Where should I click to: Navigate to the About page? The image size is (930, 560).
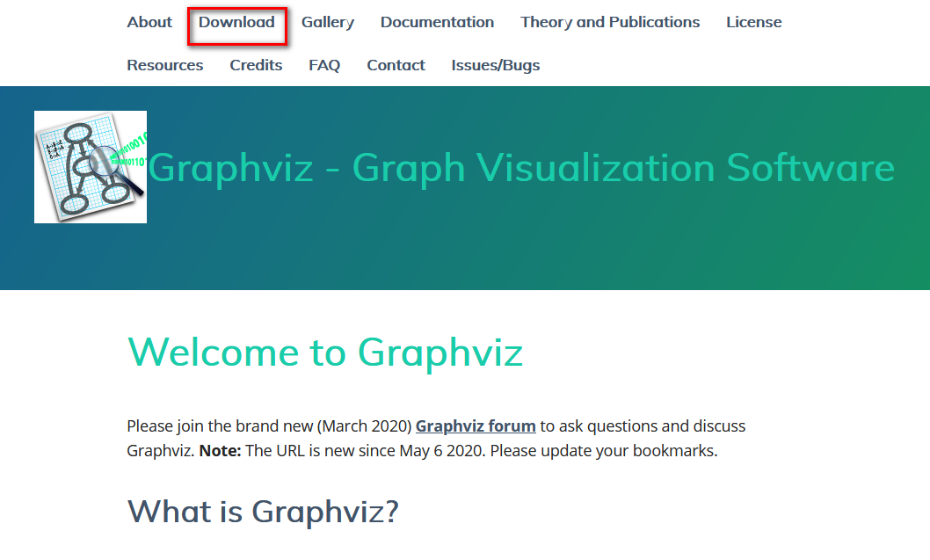pyautogui.click(x=149, y=22)
